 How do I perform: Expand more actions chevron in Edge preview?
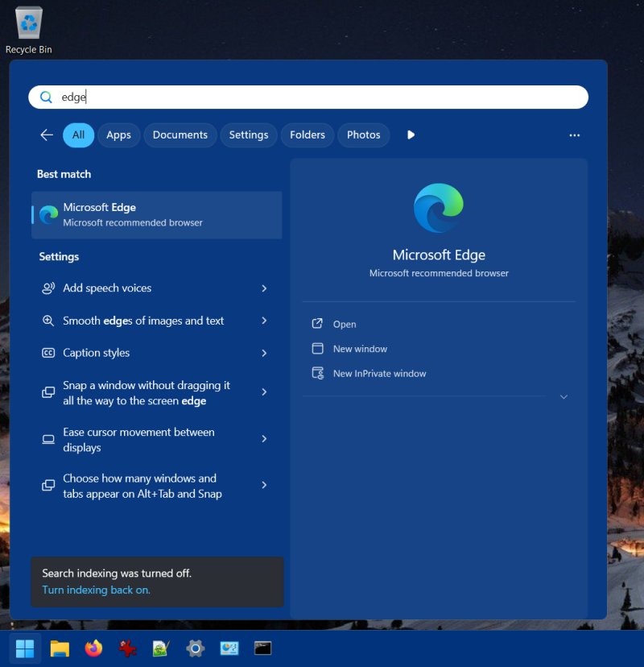click(563, 397)
